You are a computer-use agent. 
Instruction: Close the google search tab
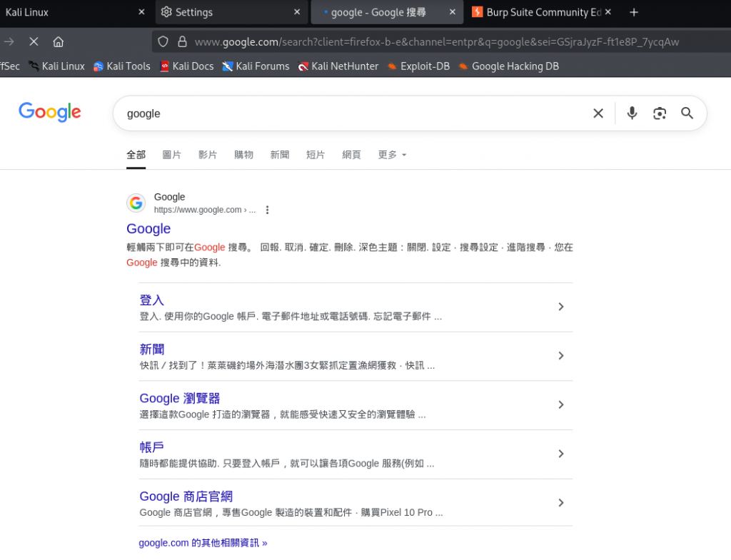(x=452, y=12)
